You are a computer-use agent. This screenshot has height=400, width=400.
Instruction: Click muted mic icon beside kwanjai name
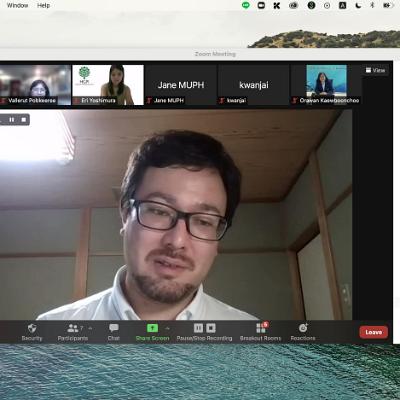222,100
